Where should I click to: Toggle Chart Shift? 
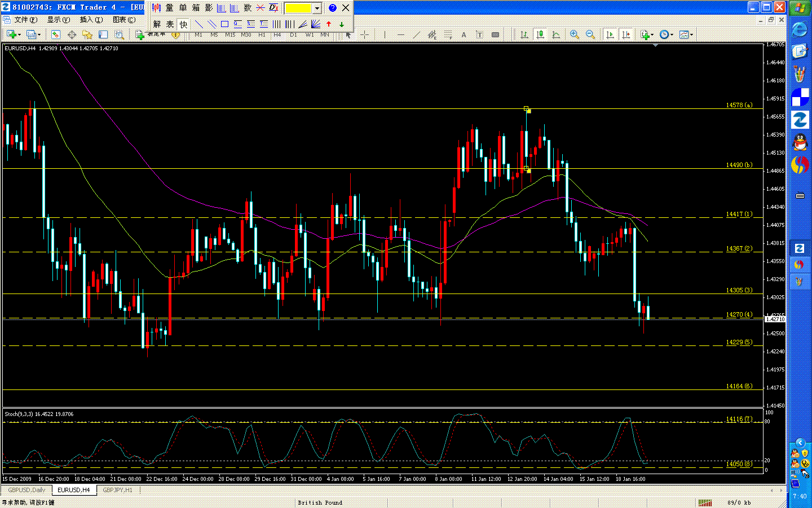(x=626, y=35)
